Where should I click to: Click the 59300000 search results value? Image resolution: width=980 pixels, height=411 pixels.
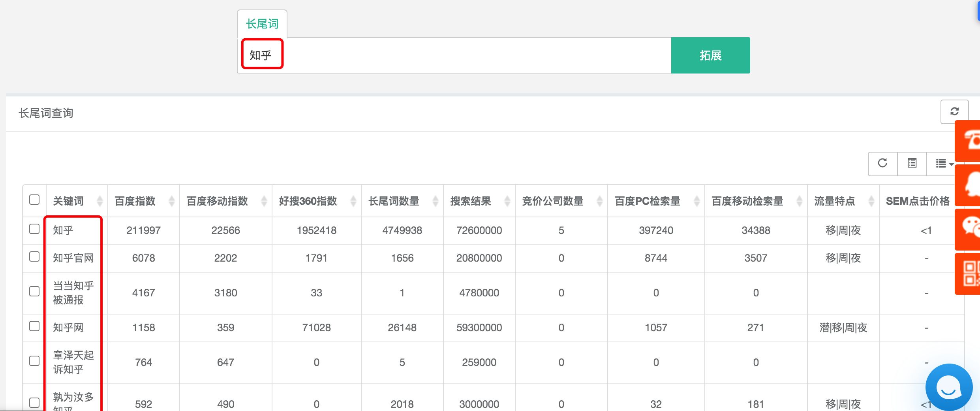click(479, 328)
